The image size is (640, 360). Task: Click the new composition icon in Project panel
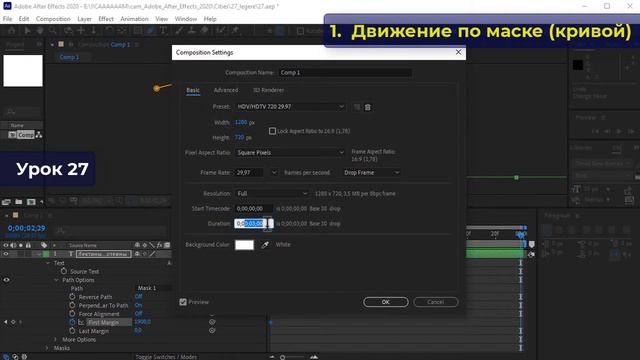pos(31,202)
